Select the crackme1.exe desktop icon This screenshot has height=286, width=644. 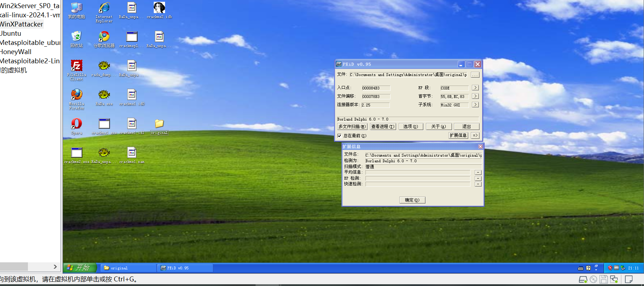tap(104, 124)
